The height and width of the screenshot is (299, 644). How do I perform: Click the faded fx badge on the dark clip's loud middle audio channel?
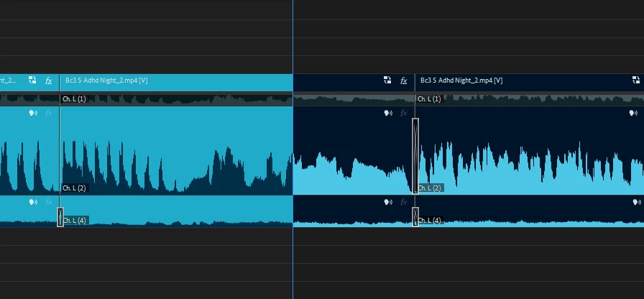pyautogui.click(x=404, y=113)
